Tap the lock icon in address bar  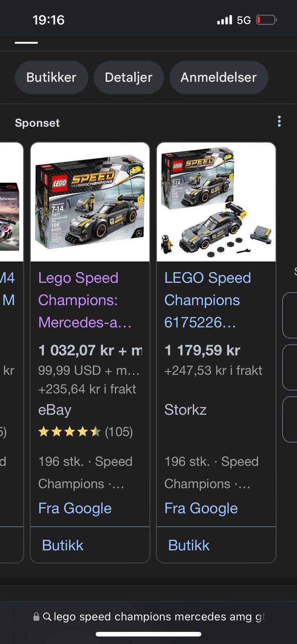36,617
